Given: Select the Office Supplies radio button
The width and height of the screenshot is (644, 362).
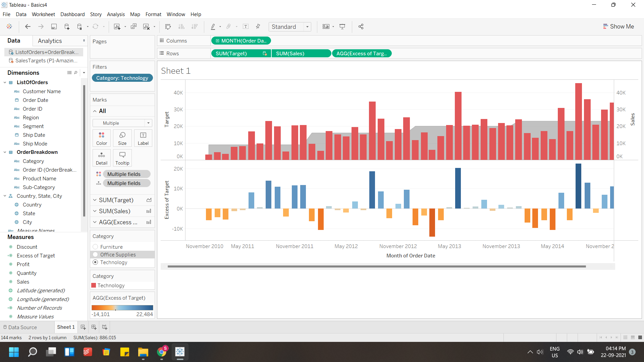Looking at the screenshot, I should 95,254.
